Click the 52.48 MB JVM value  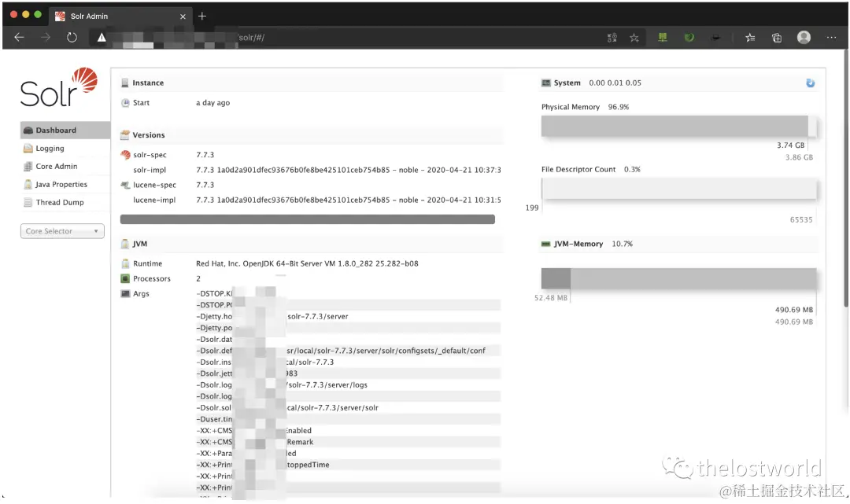tap(551, 298)
